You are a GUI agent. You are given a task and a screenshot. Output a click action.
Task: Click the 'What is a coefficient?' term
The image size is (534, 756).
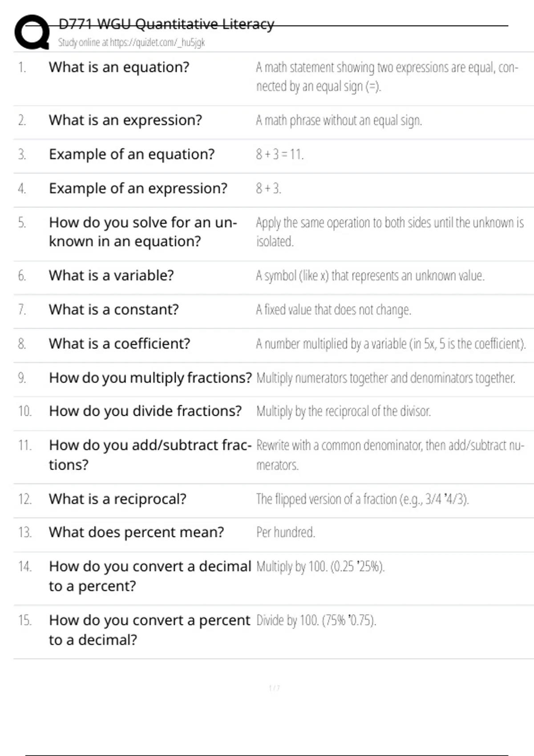[x=119, y=344]
